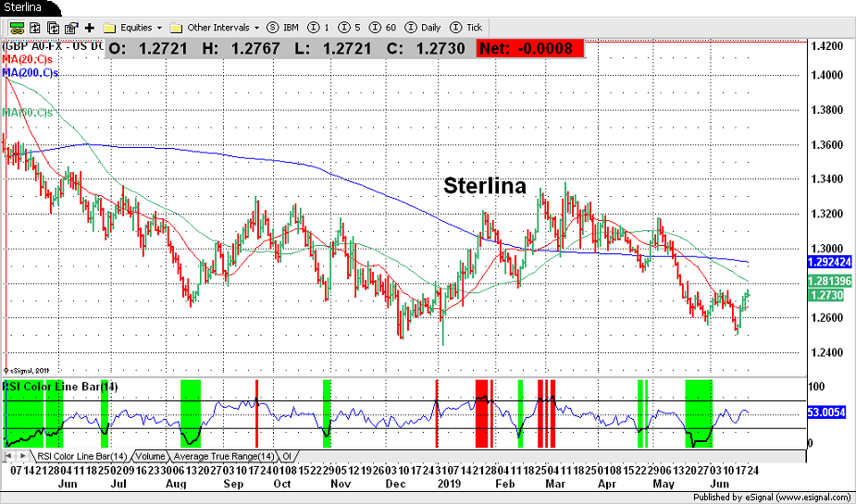
Task: Click the C: 1.2730 close value
Action: 426,48
